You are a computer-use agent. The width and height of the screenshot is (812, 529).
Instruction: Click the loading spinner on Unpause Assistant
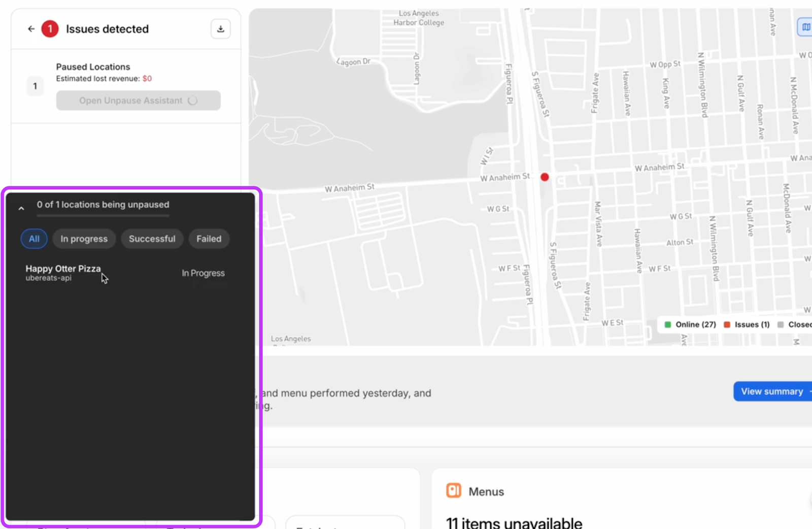click(x=192, y=101)
